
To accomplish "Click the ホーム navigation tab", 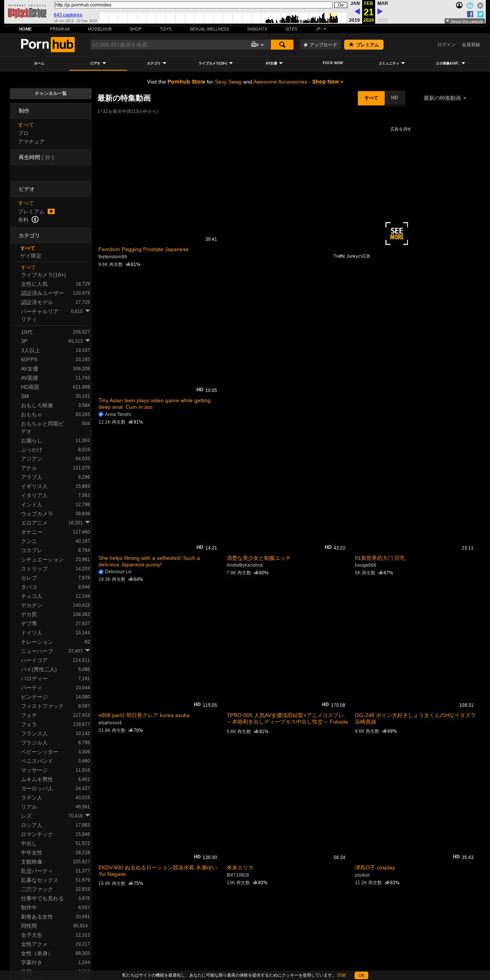I will click(39, 63).
